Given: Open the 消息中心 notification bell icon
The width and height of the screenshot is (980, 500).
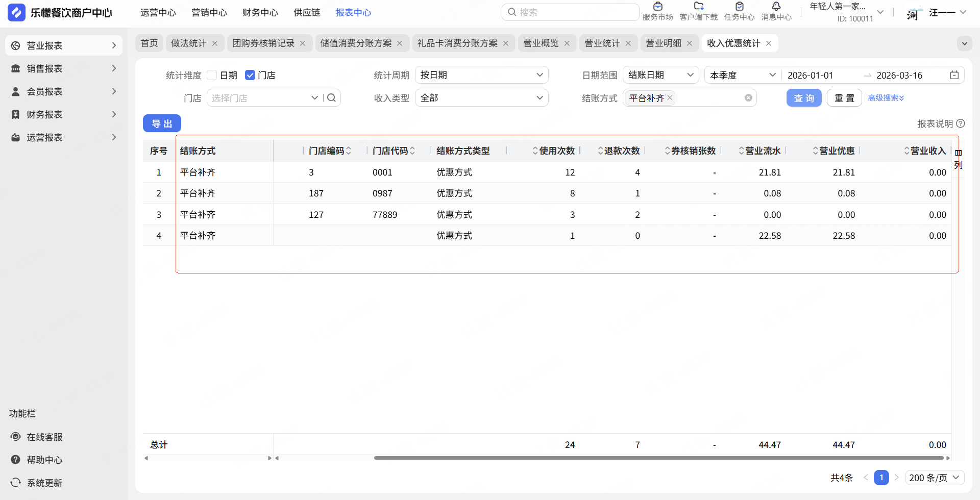Looking at the screenshot, I should [776, 7].
